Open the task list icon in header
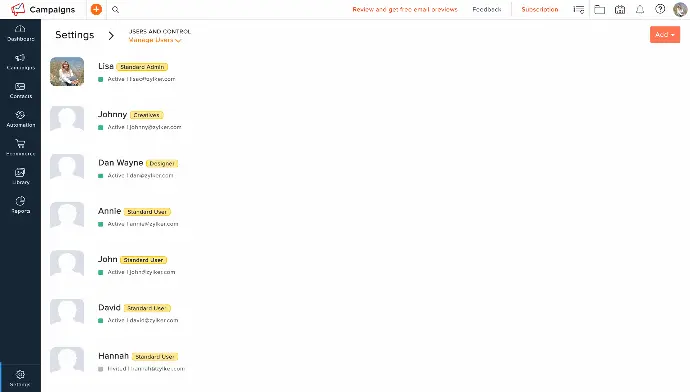Screen dimensions: 690x392 579,9
